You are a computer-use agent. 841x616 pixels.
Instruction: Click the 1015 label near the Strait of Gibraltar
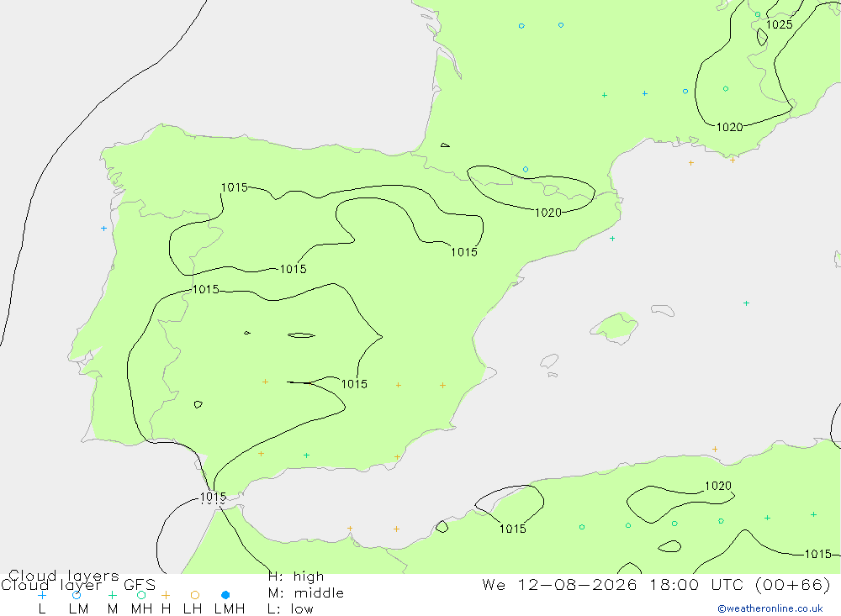(213, 498)
